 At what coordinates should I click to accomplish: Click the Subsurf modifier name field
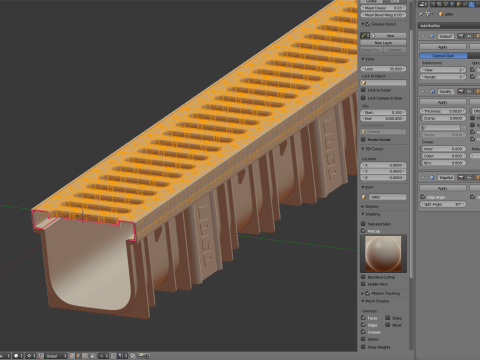[446, 36]
